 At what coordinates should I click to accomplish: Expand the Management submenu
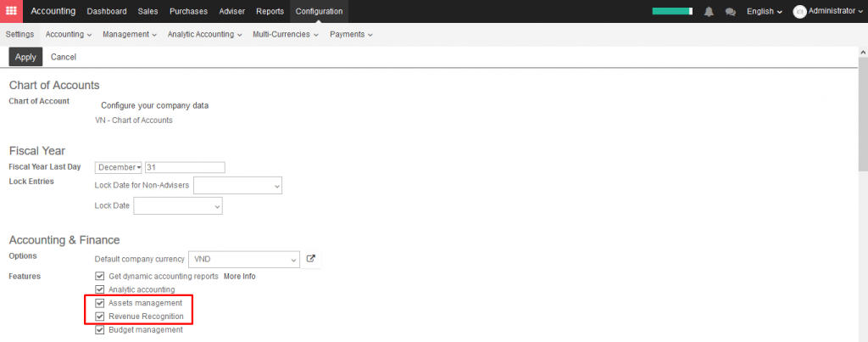click(130, 34)
